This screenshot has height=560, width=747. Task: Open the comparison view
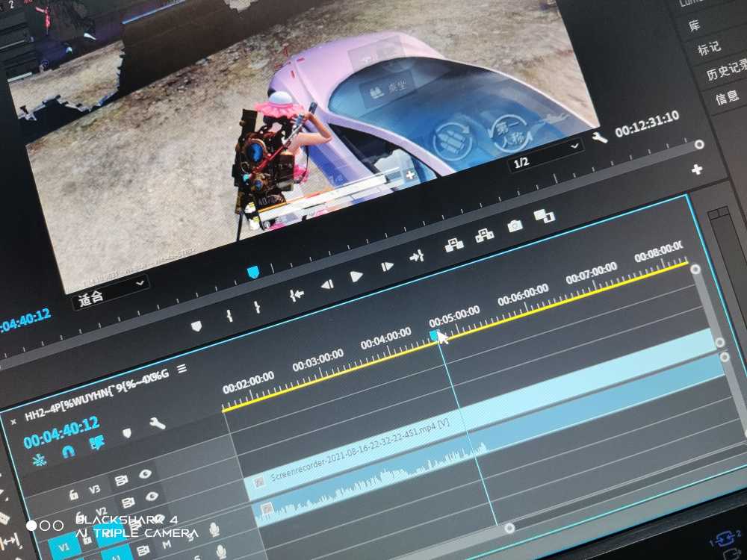(x=545, y=217)
